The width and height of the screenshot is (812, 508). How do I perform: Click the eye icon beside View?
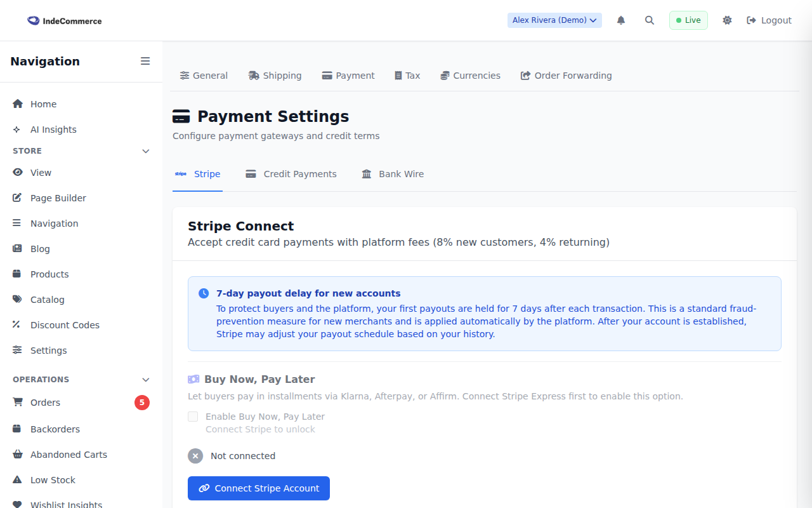click(x=17, y=172)
